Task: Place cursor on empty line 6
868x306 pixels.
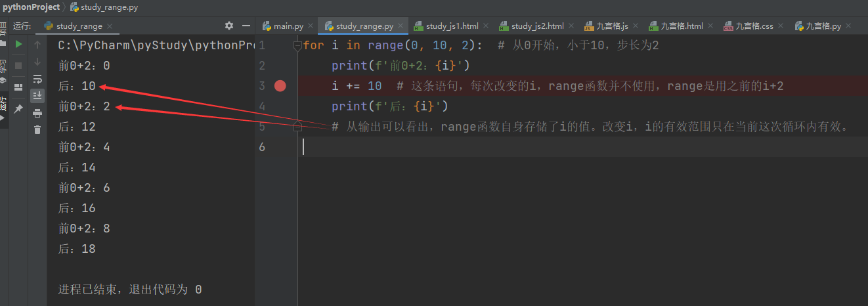Action: click(584, 146)
